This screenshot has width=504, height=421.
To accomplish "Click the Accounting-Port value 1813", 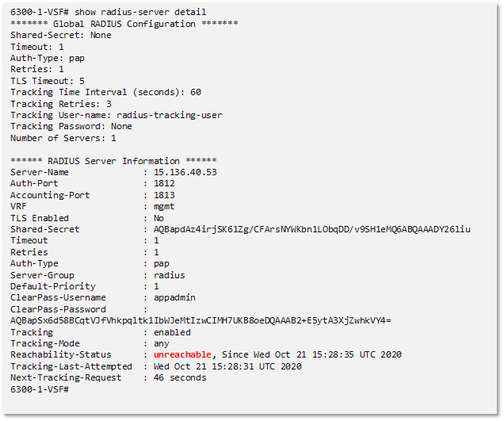I will pyautogui.click(x=164, y=195).
